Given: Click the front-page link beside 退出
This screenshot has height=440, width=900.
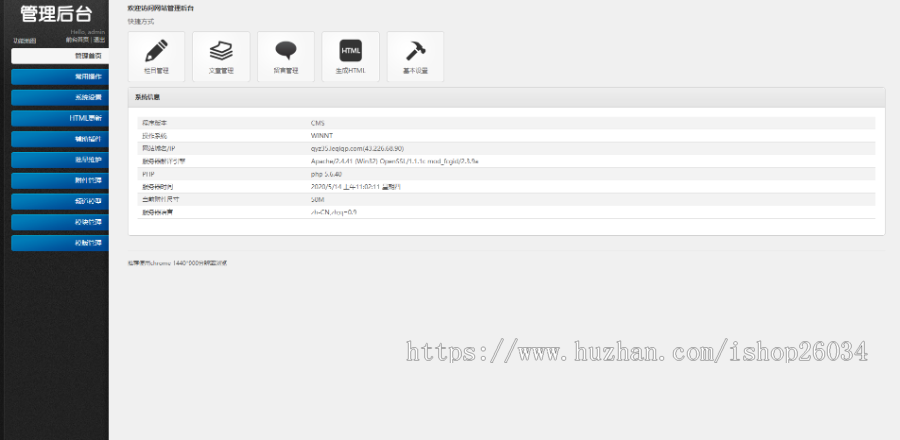Looking at the screenshot, I should (77, 40).
